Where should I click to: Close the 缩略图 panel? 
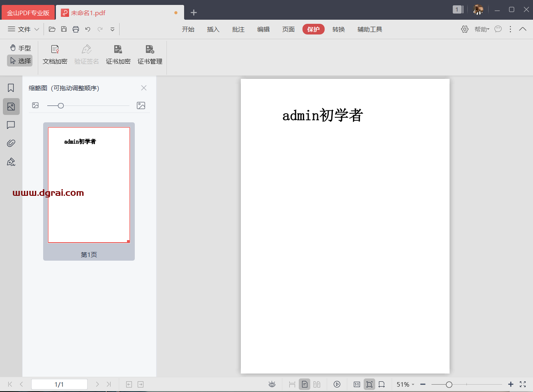pos(144,88)
